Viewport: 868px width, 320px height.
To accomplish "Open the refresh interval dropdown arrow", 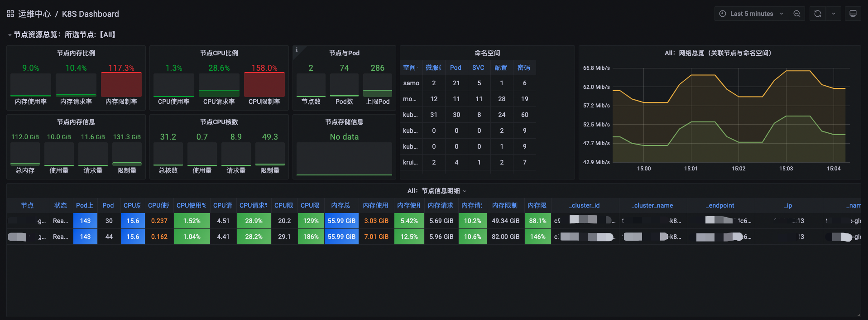I will (834, 14).
